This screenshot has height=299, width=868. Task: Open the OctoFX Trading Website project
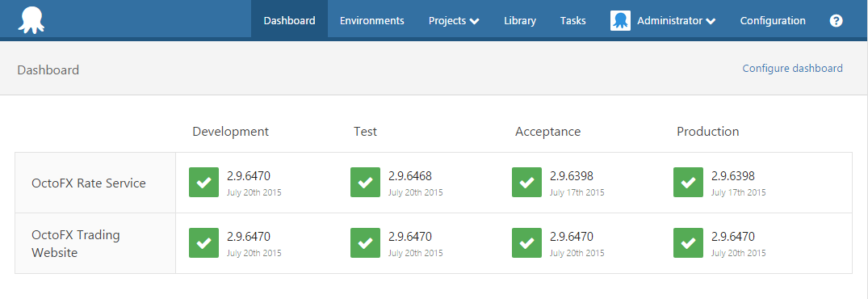point(76,243)
